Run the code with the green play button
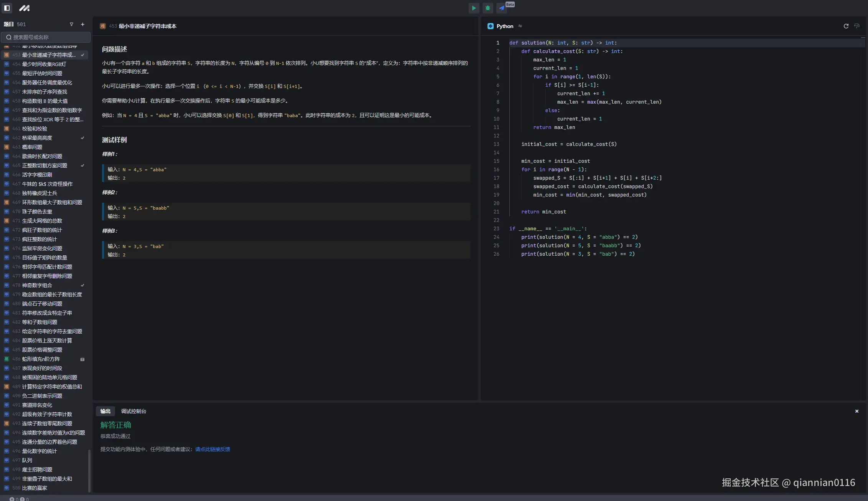868x501 pixels. (x=474, y=8)
